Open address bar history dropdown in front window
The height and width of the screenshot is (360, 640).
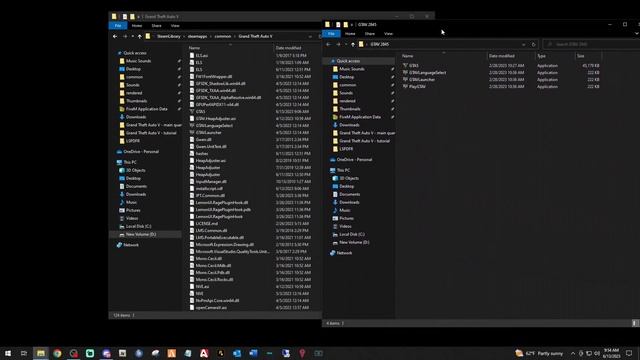click(x=524, y=44)
